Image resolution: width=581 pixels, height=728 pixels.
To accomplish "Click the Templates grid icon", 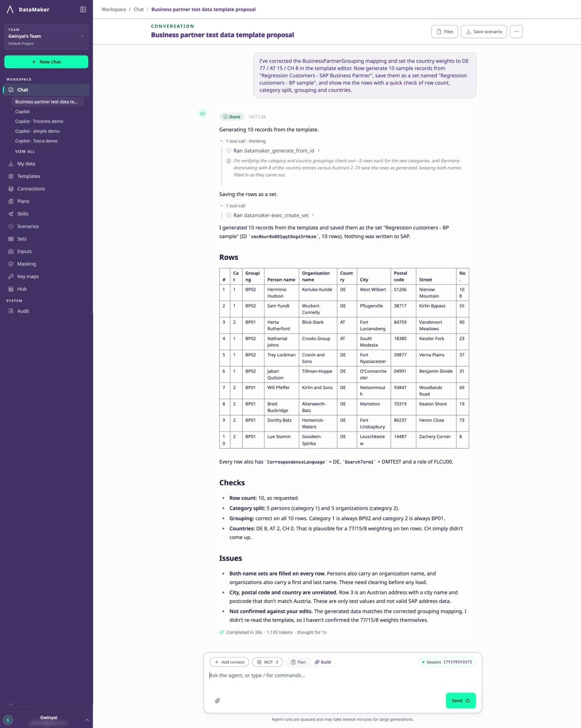I will (11, 176).
